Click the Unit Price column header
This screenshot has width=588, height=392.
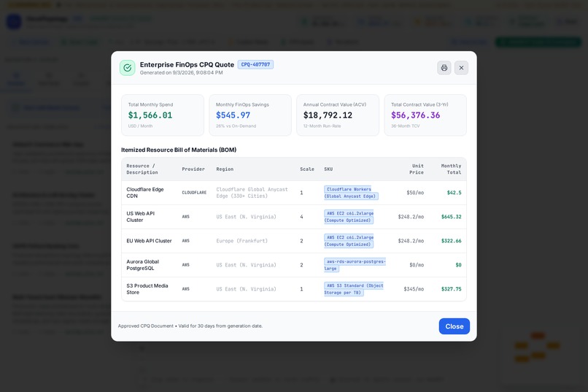click(417, 169)
